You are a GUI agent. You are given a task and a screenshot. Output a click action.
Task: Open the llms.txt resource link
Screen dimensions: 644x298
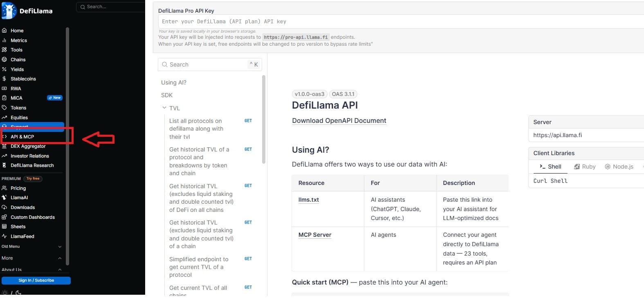point(309,200)
